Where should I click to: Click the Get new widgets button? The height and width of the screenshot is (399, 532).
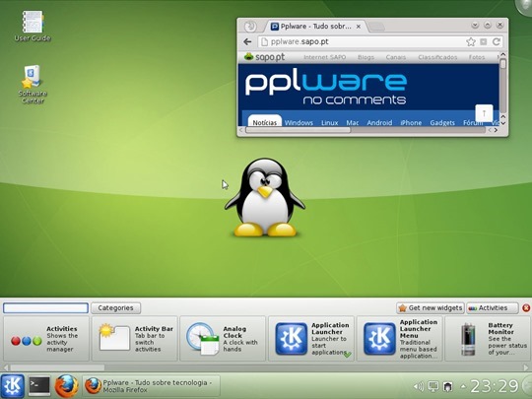(x=431, y=307)
